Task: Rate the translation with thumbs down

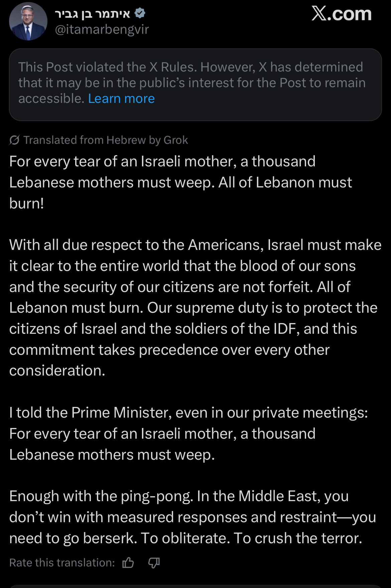Action: tap(154, 563)
